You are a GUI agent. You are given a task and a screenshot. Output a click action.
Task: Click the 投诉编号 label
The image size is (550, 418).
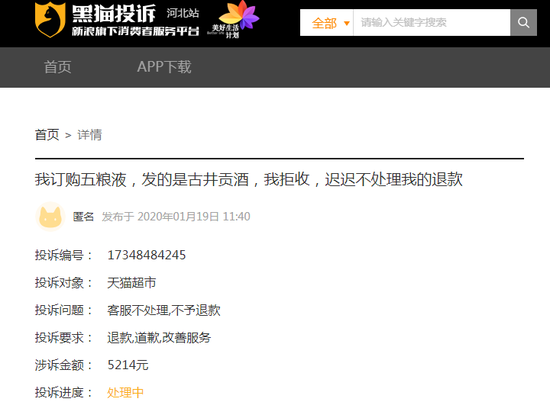[63, 255]
